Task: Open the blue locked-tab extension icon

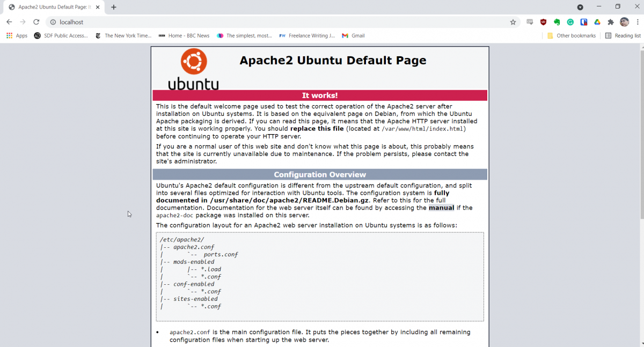Action: [583, 22]
